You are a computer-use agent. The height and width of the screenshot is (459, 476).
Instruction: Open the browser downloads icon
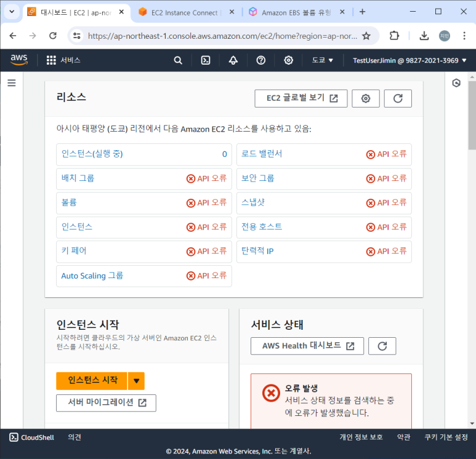(x=424, y=36)
